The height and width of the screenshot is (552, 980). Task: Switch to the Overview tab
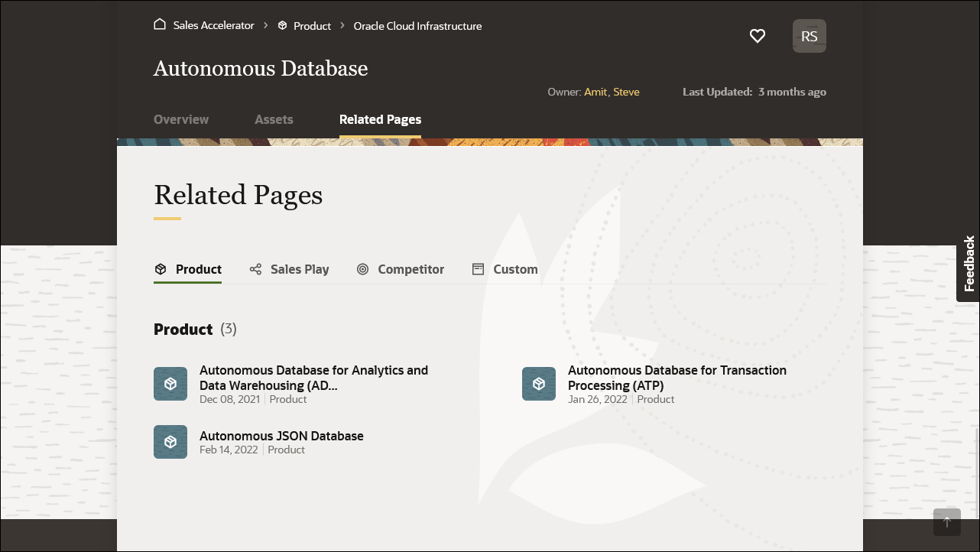point(180,119)
